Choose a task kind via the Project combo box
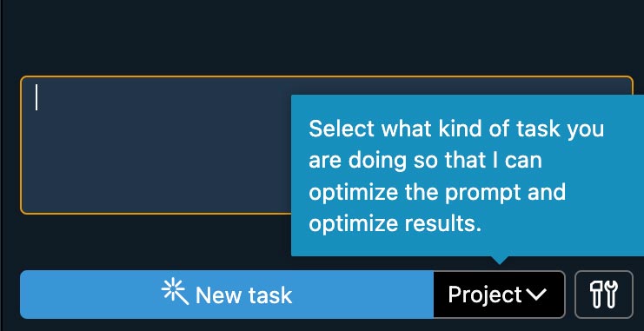The height and width of the screenshot is (331, 644). tap(499, 295)
